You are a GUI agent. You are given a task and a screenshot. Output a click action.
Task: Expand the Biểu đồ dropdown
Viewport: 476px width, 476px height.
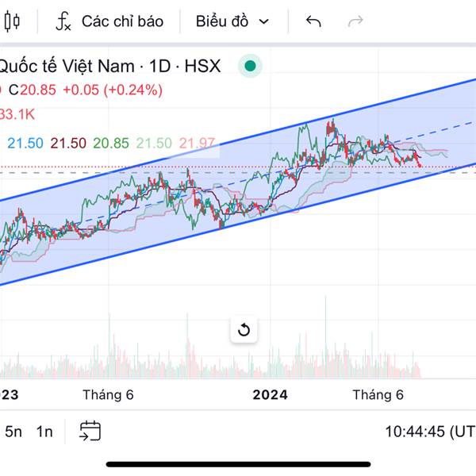232,21
